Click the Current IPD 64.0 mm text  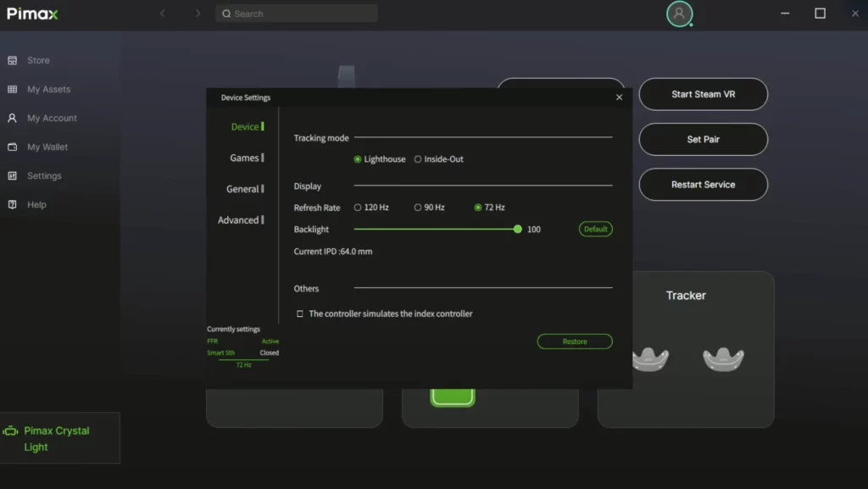[332, 251]
